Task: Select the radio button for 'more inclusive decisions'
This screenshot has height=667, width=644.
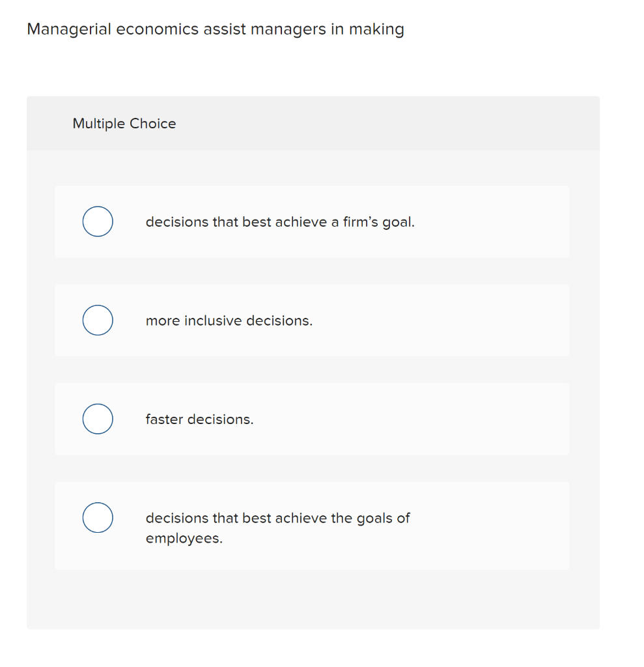Action: point(98,320)
